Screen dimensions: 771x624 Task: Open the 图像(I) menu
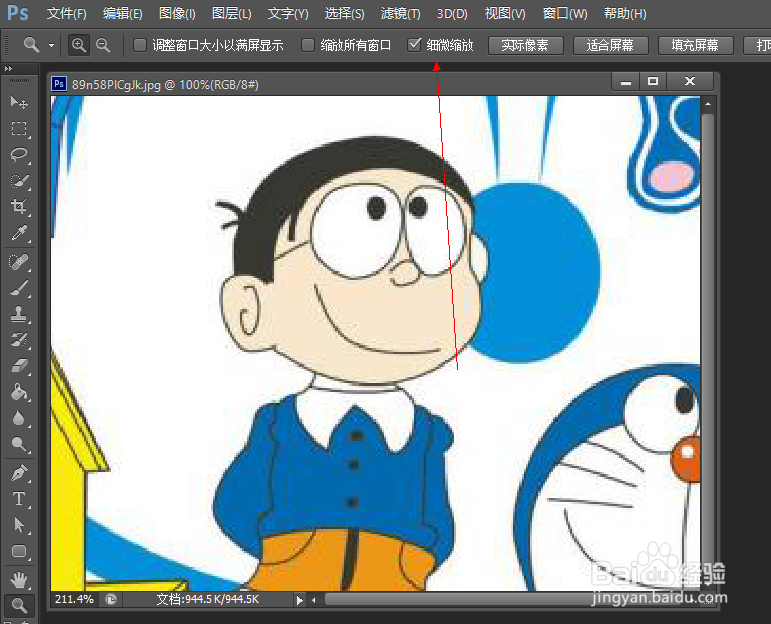click(177, 14)
